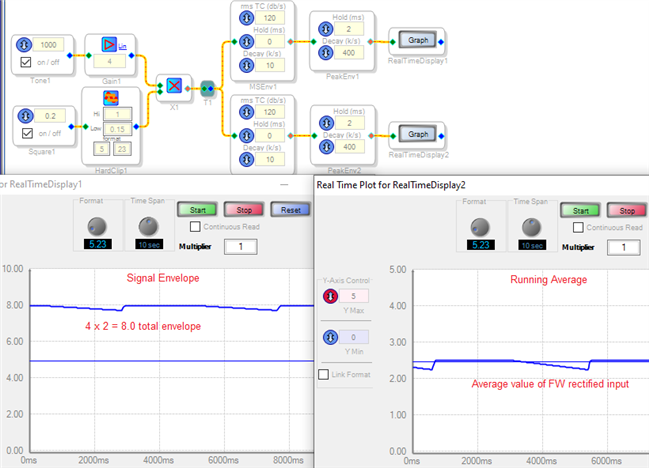
Task: Click MSEnv1 Decay field showing 10
Action: pyautogui.click(x=270, y=65)
